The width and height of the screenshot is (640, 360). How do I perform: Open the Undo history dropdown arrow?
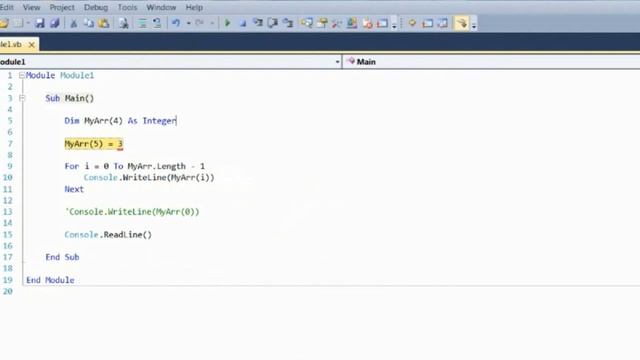tap(188, 23)
